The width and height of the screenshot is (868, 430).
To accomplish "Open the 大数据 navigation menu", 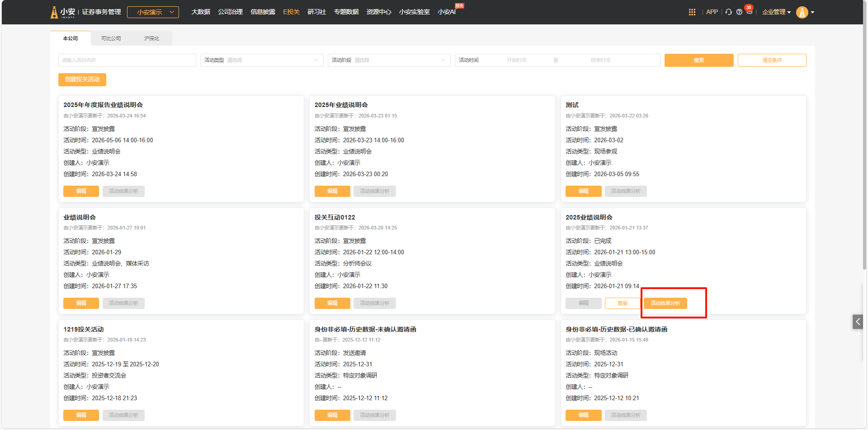I will [200, 12].
